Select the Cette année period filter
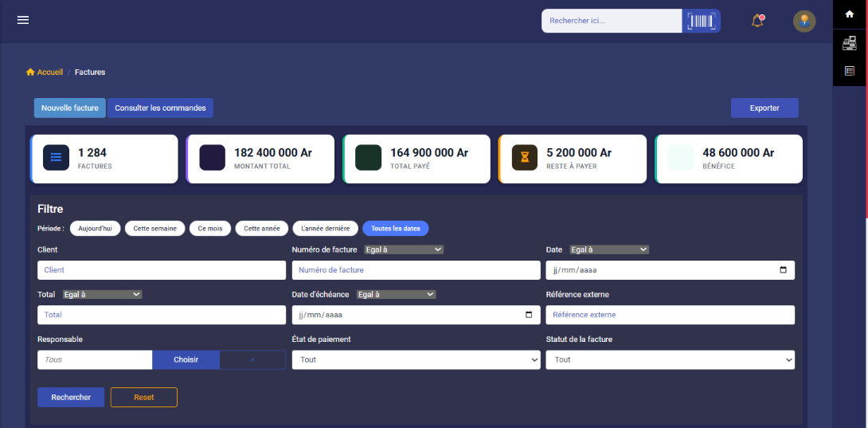Viewport: 868px width, 428px height. point(262,229)
